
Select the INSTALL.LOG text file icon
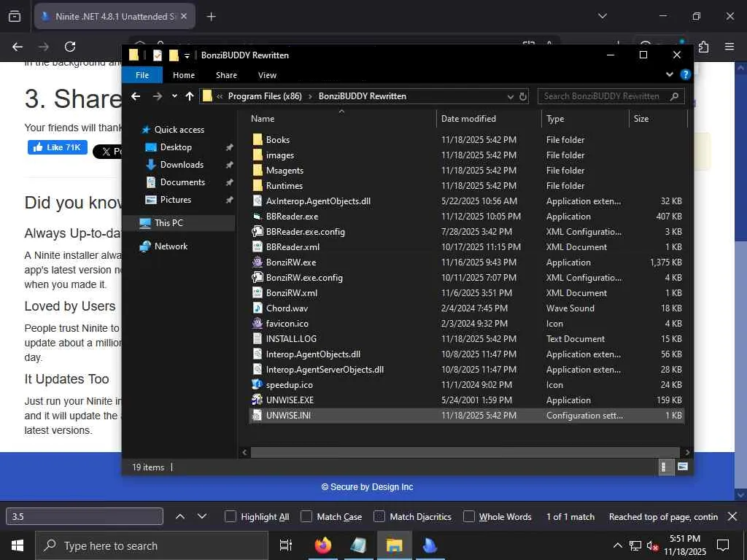tap(258, 338)
